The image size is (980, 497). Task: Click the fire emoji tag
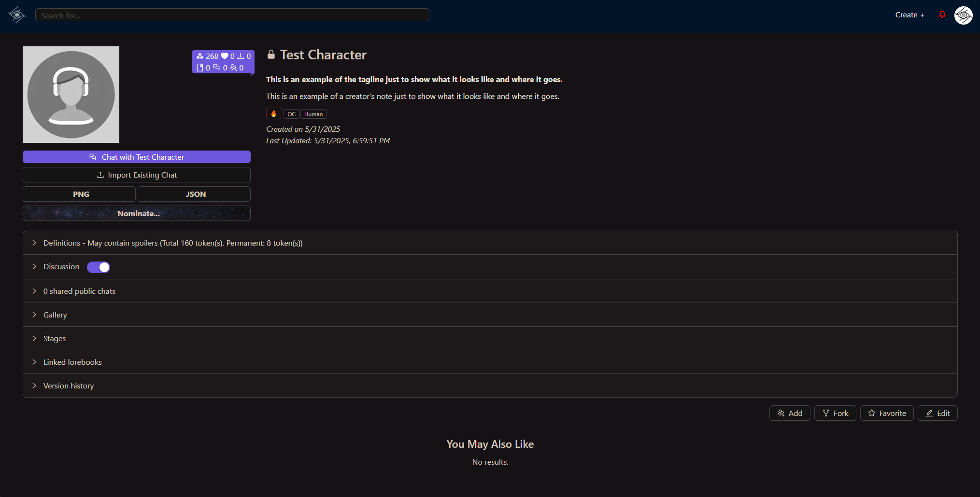[x=273, y=114]
